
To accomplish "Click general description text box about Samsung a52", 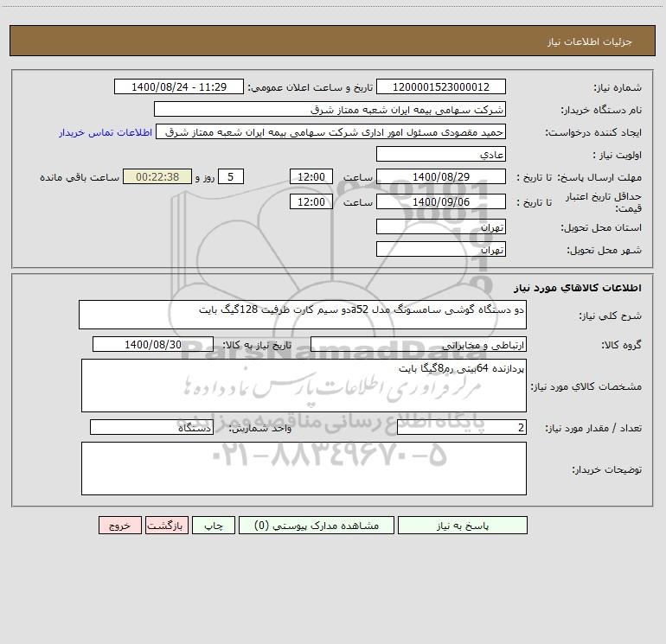I will pos(303,315).
